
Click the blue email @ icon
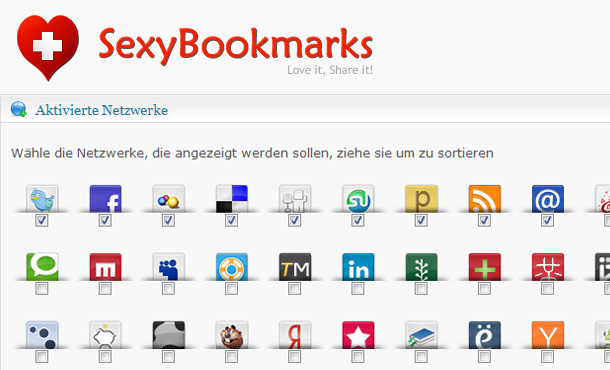tap(548, 199)
